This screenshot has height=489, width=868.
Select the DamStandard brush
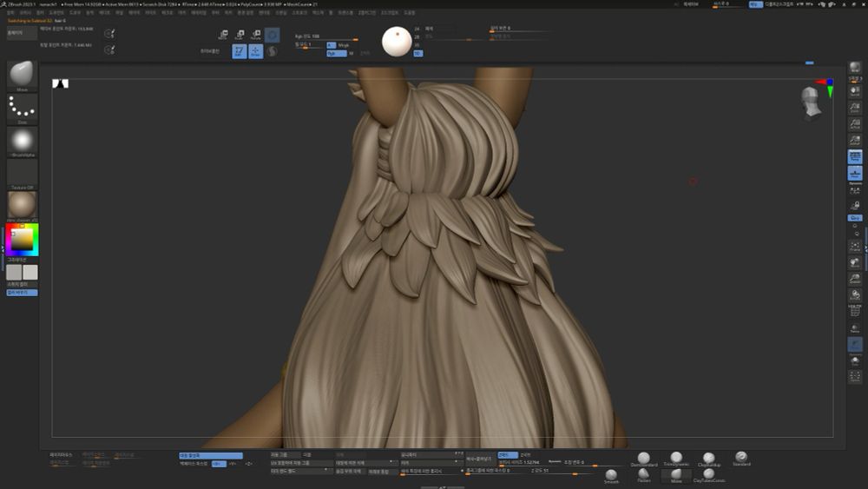point(643,458)
